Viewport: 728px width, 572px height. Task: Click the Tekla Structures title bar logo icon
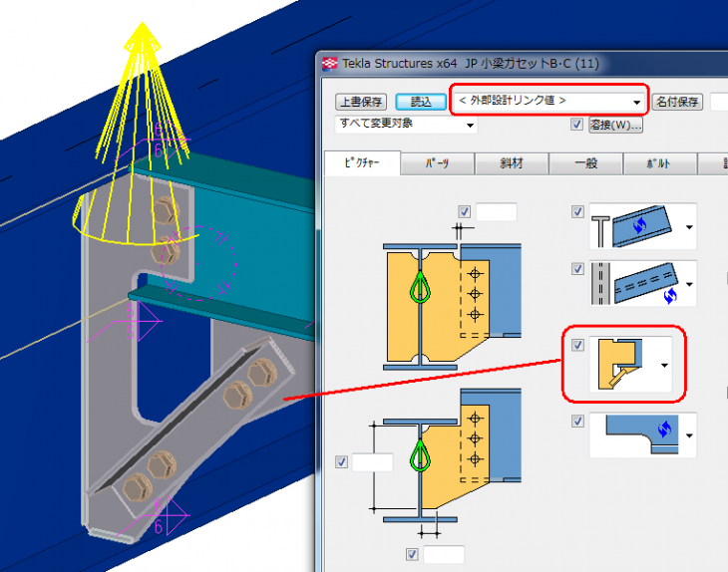pyautogui.click(x=330, y=64)
